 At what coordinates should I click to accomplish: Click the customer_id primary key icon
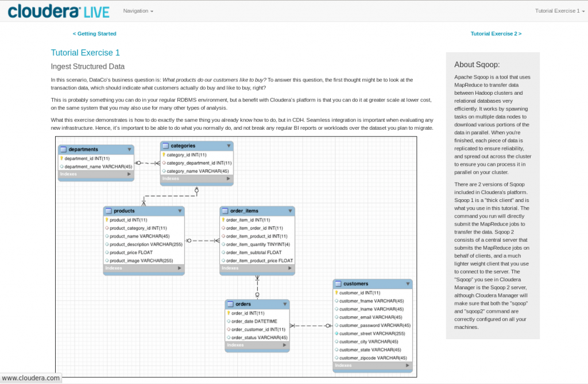pyautogui.click(x=336, y=293)
